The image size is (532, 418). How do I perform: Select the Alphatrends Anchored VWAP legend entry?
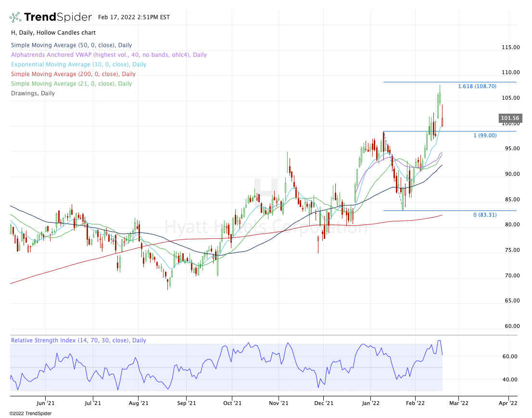coord(109,55)
